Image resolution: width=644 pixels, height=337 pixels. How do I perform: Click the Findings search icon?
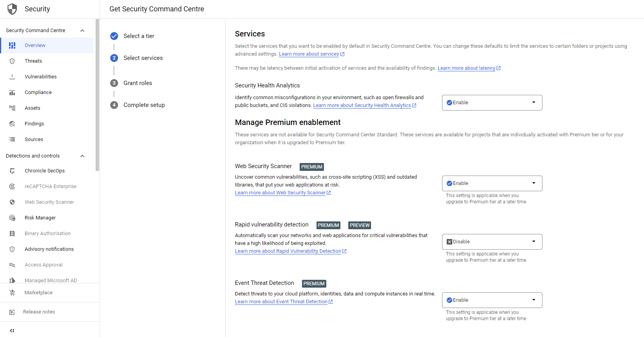coord(12,124)
